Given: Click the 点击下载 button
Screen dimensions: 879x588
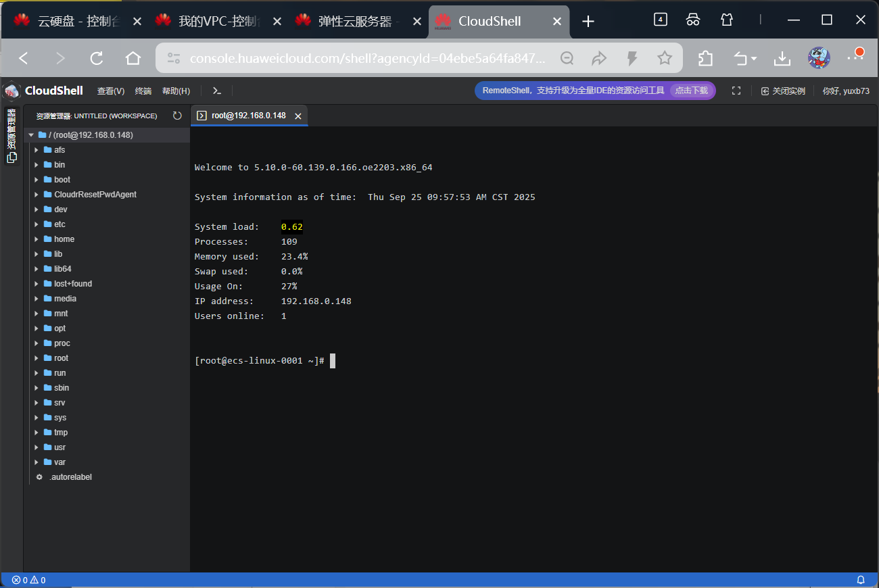Looking at the screenshot, I should click(692, 91).
